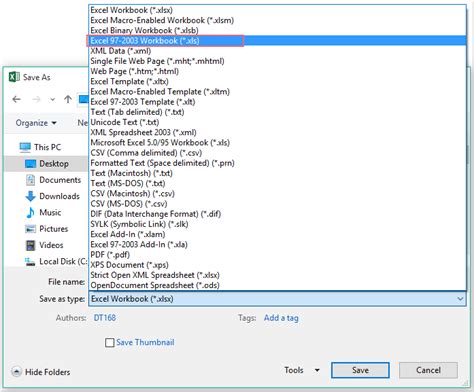Pick XML Data (*.xml) format
The width and height of the screenshot is (474, 392).
click(x=277, y=51)
